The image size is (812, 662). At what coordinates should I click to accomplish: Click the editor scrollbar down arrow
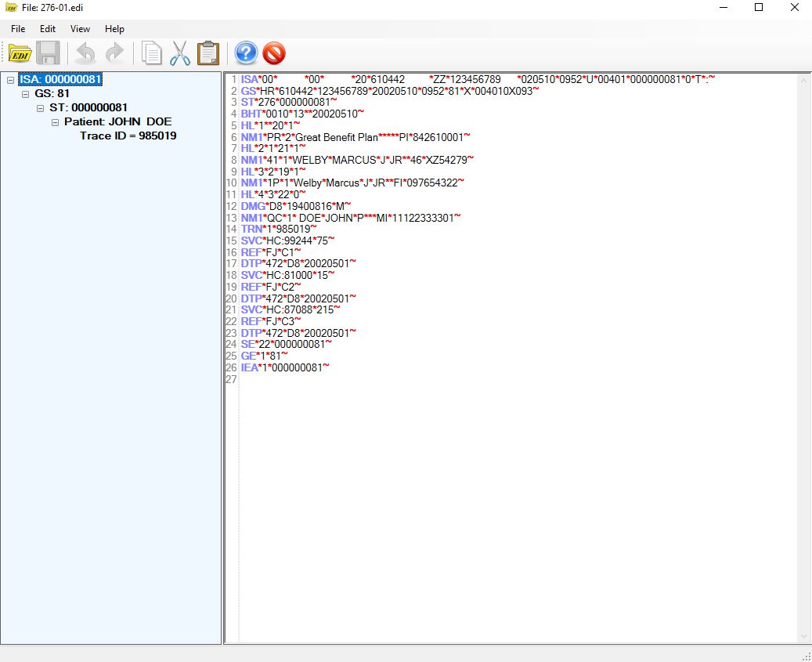pyautogui.click(x=803, y=637)
